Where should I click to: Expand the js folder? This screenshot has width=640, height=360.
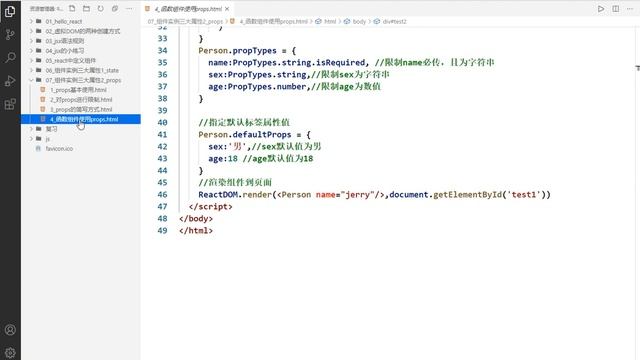(x=31, y=139)
